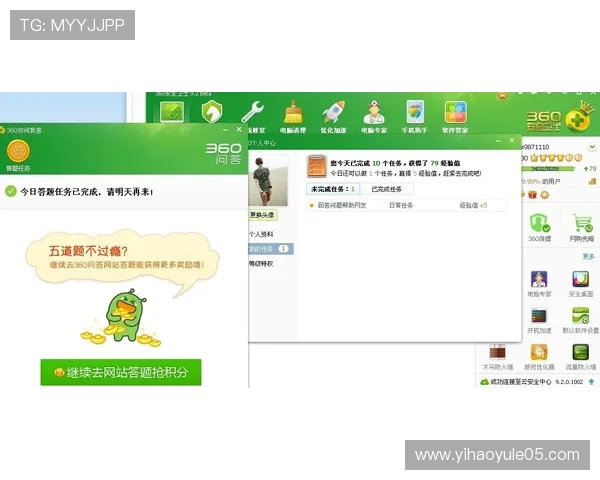This screenshot has width=600, height=480.
Task: Open the 游戏优化器 icon
Action: coord(539,353)
